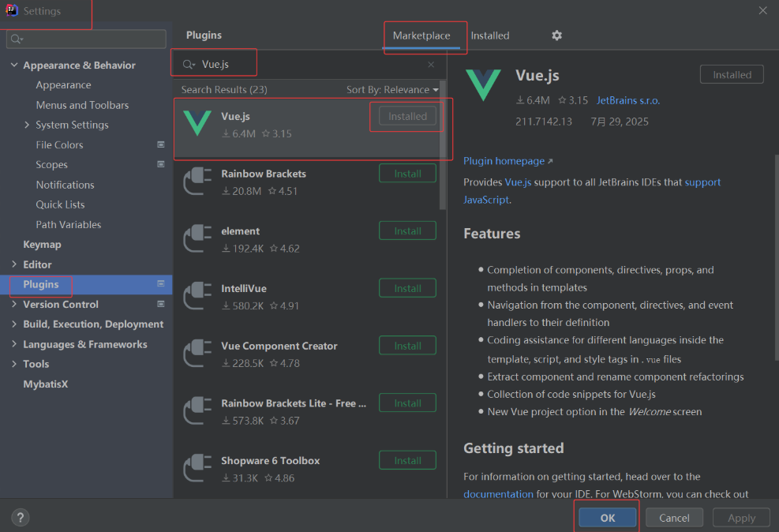Screen dimensions: 779x532
Task: Click the plugin search input with Vue.js
Action: (310, 65)
